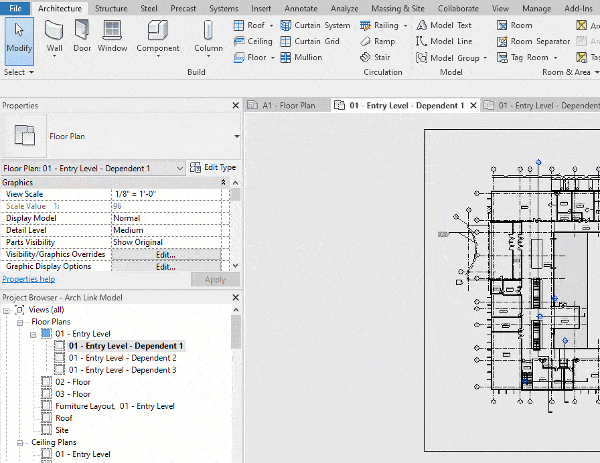Screen dimensions: 600x463
Task: Edit Visibility/Graphics Overrides
Action: point(166,255)
